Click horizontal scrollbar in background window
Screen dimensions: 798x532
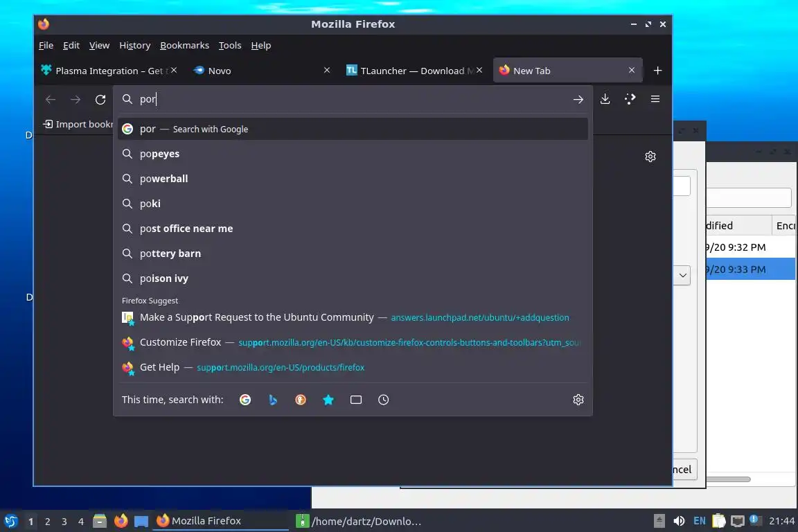point(728,479)
